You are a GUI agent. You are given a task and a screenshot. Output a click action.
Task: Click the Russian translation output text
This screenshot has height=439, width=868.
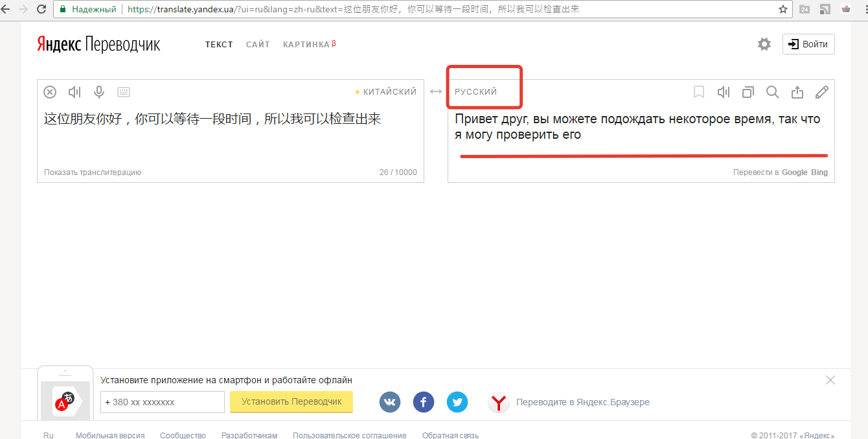click(637, 127)
